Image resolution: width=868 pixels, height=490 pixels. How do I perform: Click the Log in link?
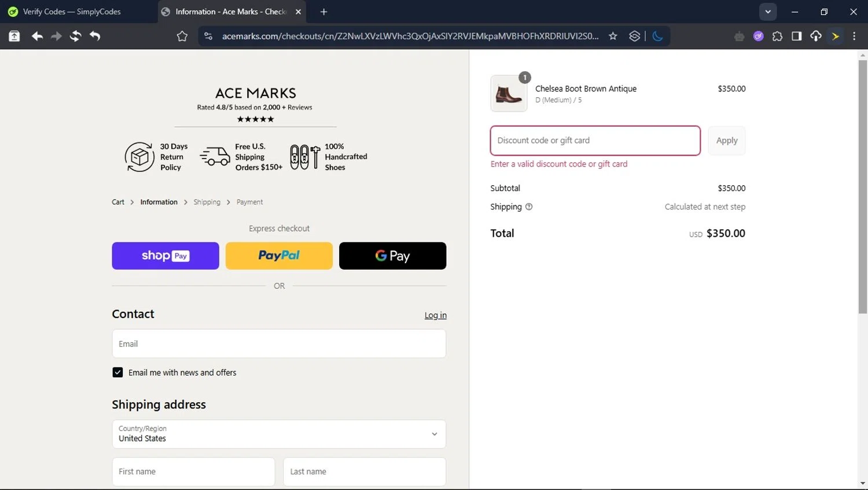coord(436,315)
